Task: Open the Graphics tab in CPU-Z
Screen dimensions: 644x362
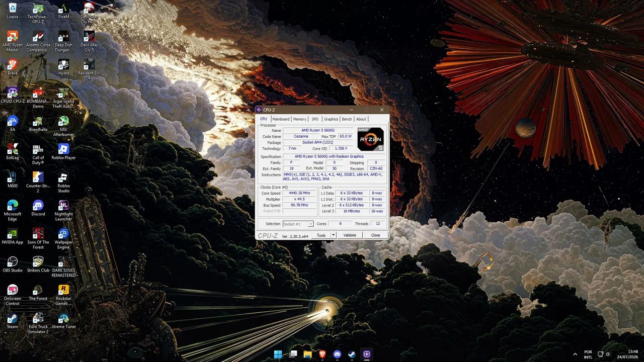Action: [331, 119]
